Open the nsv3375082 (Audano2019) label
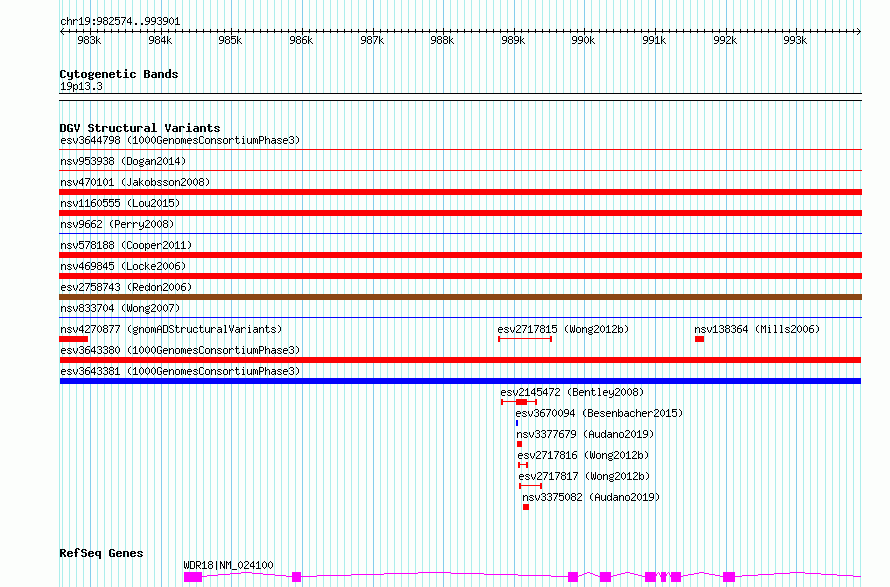This screenshot has height=587, width=890. click(x=591, y=497)
